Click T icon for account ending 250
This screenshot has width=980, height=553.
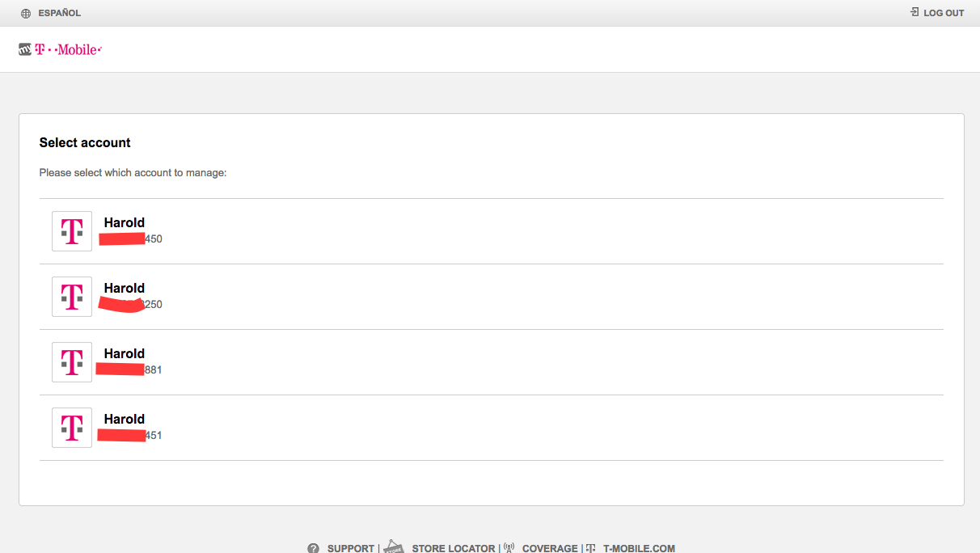(x=72, y=297)
